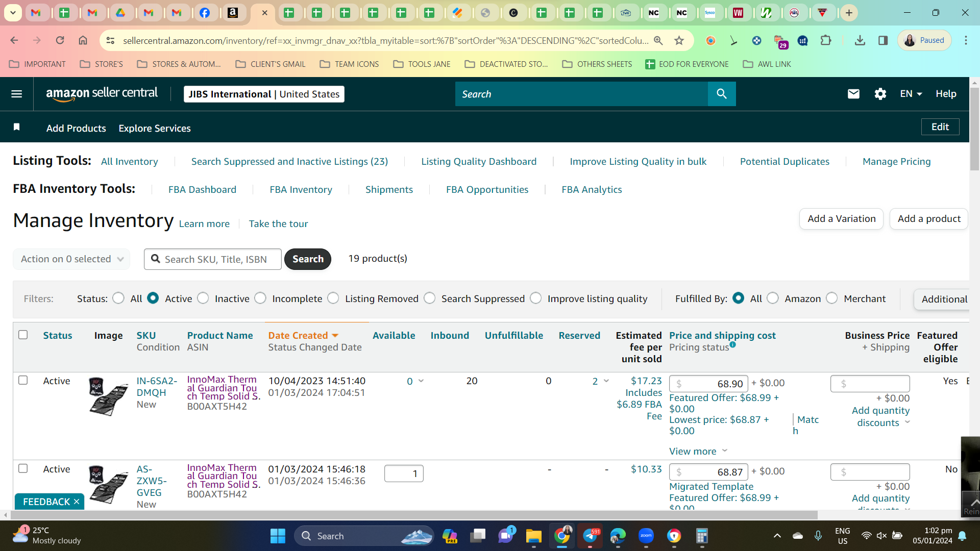This screenshot has width=980, height=551.
Task: Click the black Search button for inventory
Action: point(308,259)
